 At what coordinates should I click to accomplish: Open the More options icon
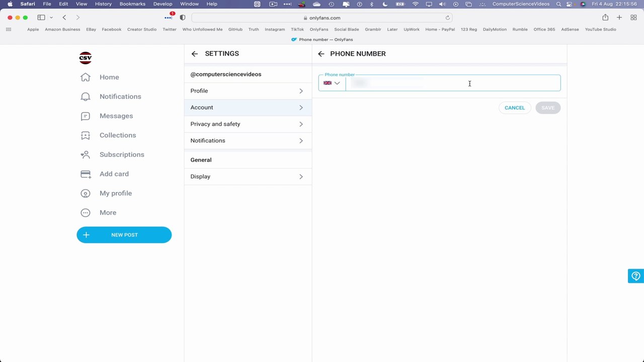tap(86, 213)
